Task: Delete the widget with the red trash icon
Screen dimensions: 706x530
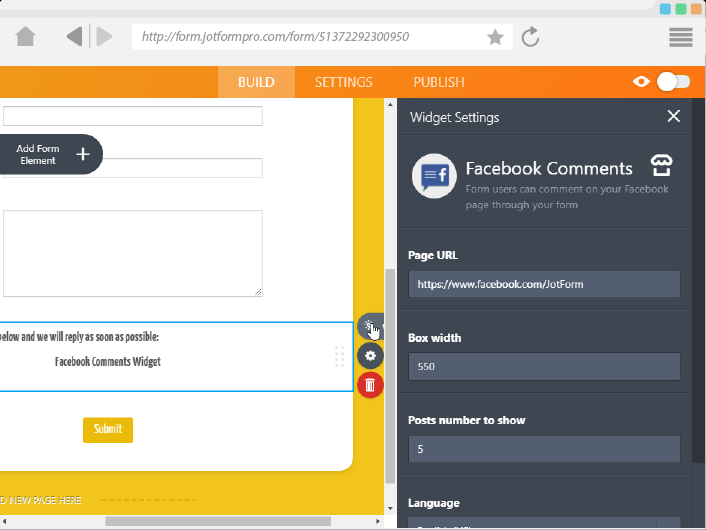Action: [x=370, y=384]
